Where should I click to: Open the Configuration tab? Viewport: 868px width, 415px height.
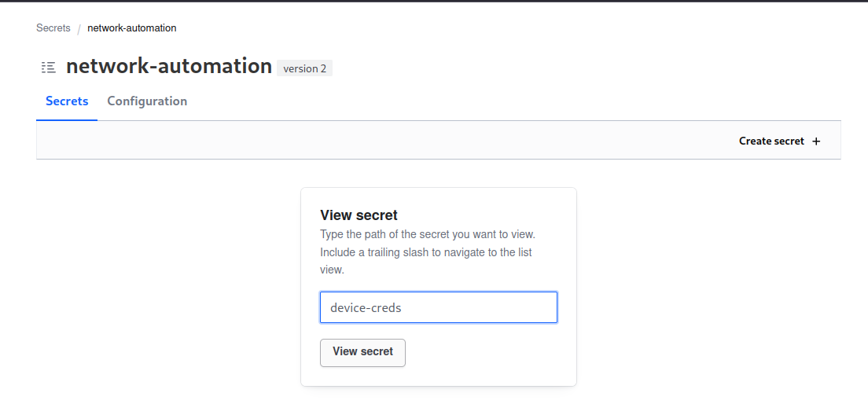(147, 101)
